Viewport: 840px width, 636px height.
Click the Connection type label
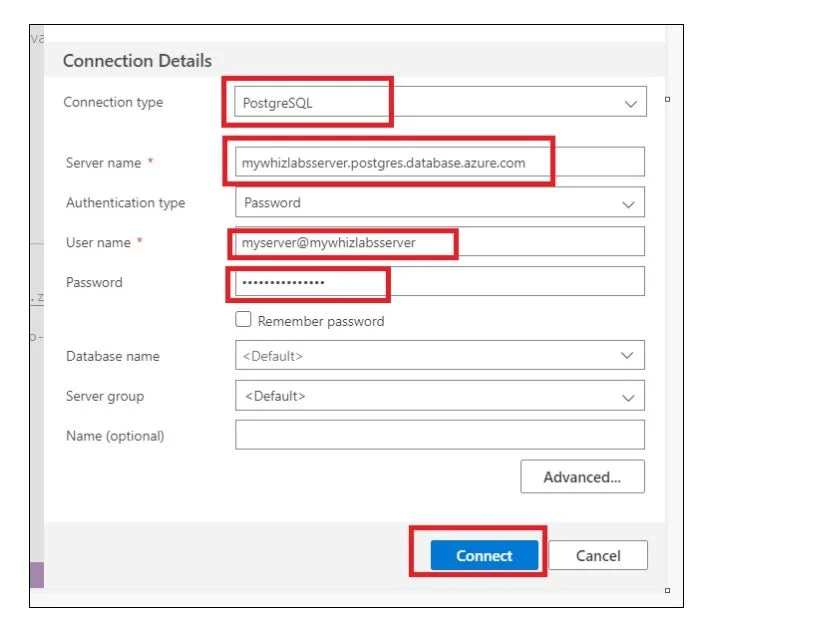point(113,102)
